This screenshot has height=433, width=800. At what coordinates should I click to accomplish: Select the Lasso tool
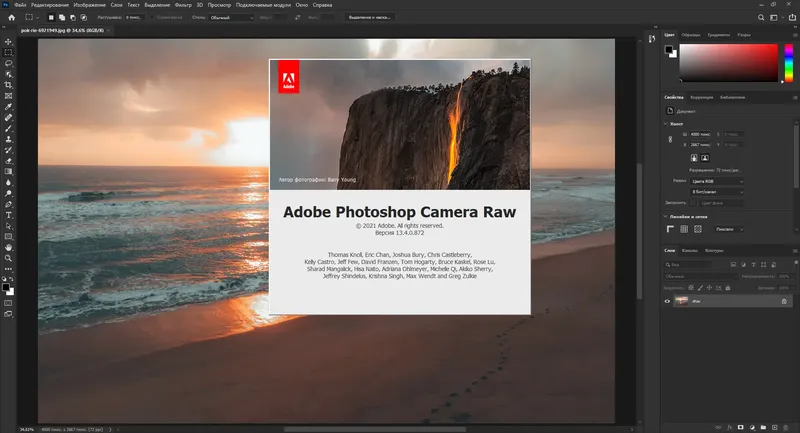click(9, 63)
